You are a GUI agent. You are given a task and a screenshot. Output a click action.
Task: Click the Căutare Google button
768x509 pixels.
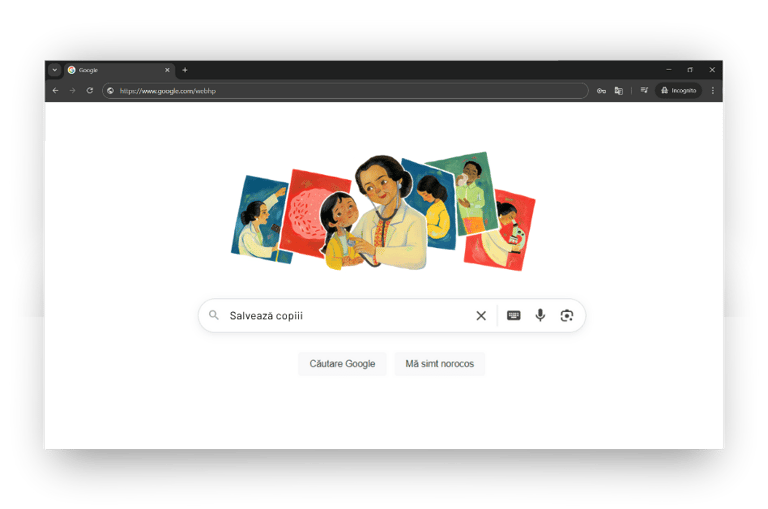click(x=342, y=364)
